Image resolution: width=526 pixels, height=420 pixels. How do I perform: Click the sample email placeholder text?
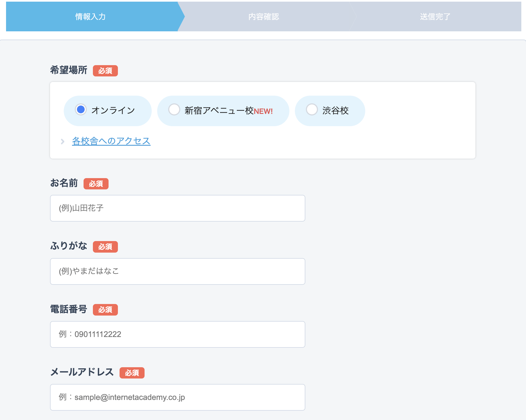click(122, 397)
